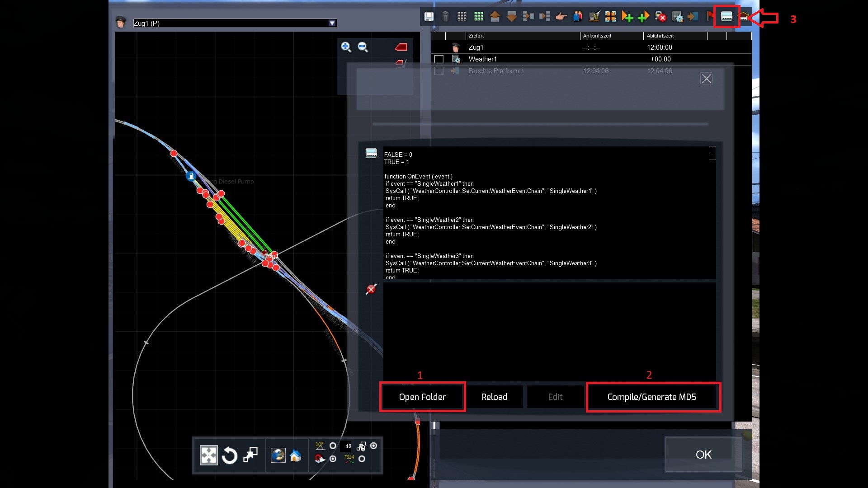
Task: Click the Zielort column header
Action: click(476, 36)
